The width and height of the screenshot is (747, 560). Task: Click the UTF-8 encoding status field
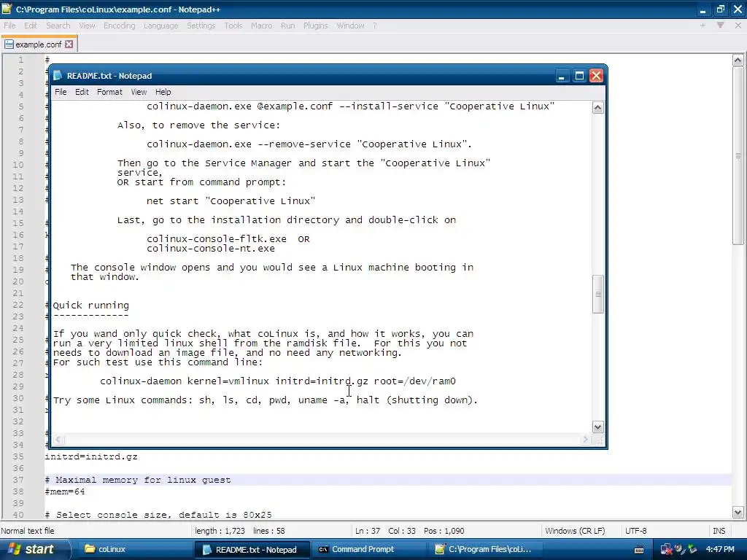point(635,531)
